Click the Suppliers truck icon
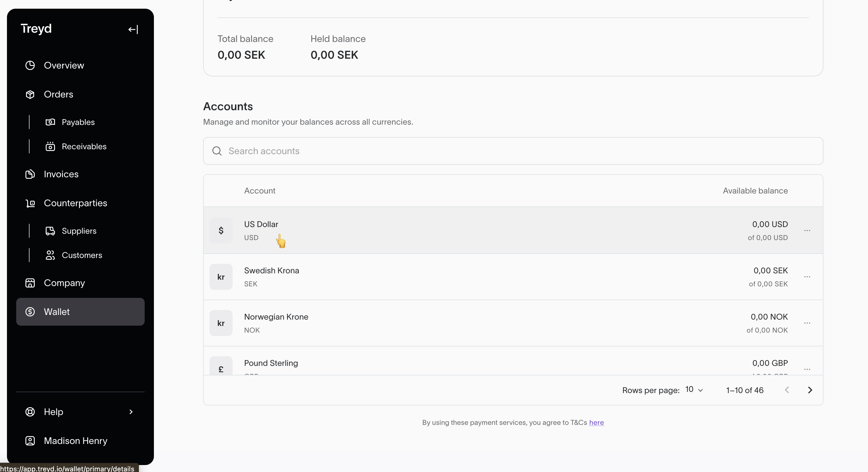868x472 pixels. (50, 231)
